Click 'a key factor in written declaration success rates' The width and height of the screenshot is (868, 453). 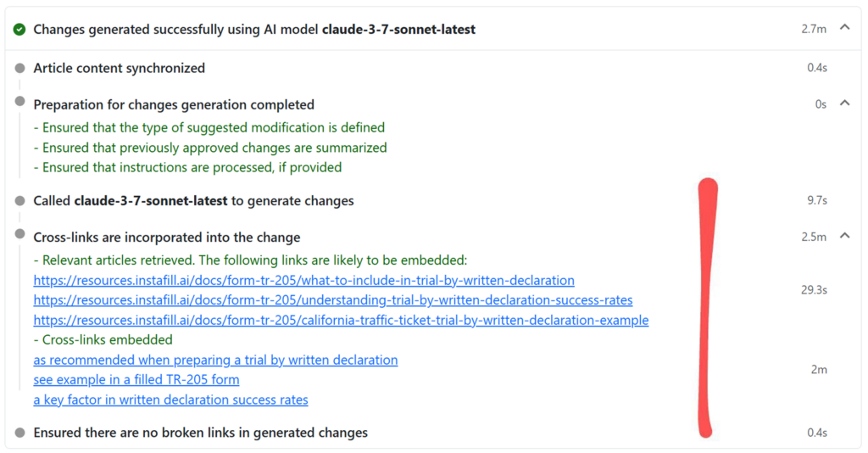click(x=170, y=400)
